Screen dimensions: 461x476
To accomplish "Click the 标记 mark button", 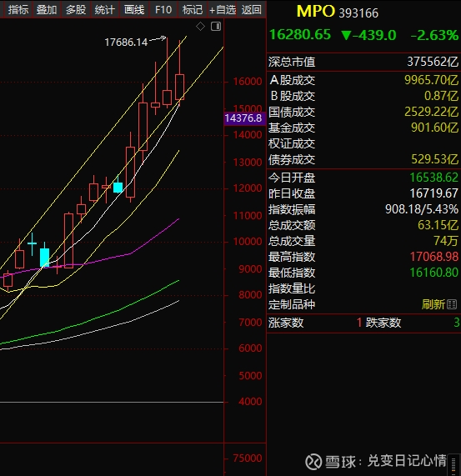I will [x=193, y=10].
